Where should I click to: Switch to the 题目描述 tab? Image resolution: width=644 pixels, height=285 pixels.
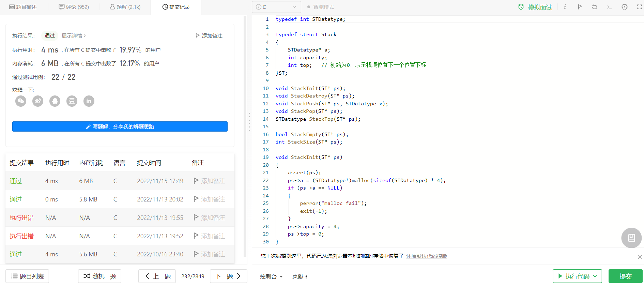point(23,7)
